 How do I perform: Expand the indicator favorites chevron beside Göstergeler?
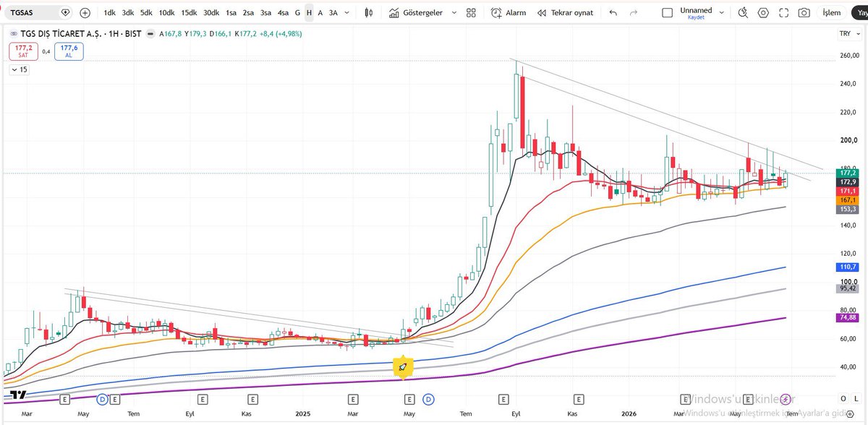pos(453,12)
